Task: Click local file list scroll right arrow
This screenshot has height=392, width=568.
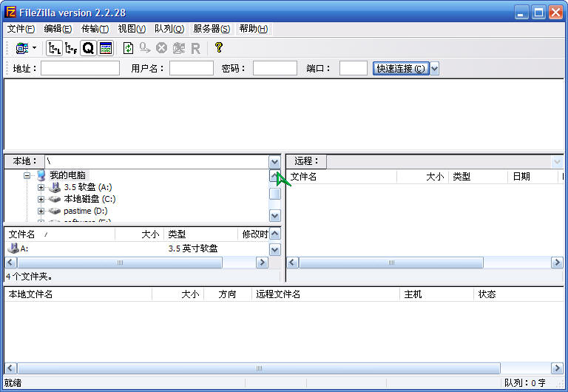Action: 262,263
